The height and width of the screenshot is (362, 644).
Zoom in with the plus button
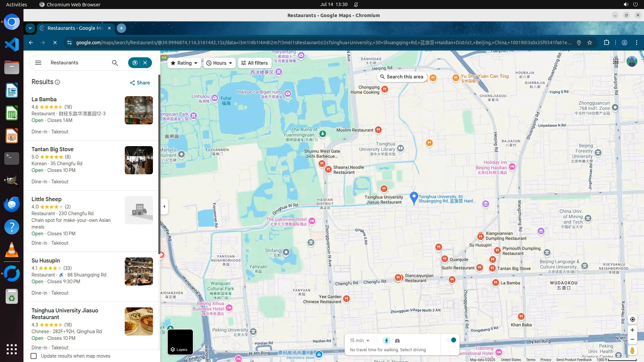(632, 330)
